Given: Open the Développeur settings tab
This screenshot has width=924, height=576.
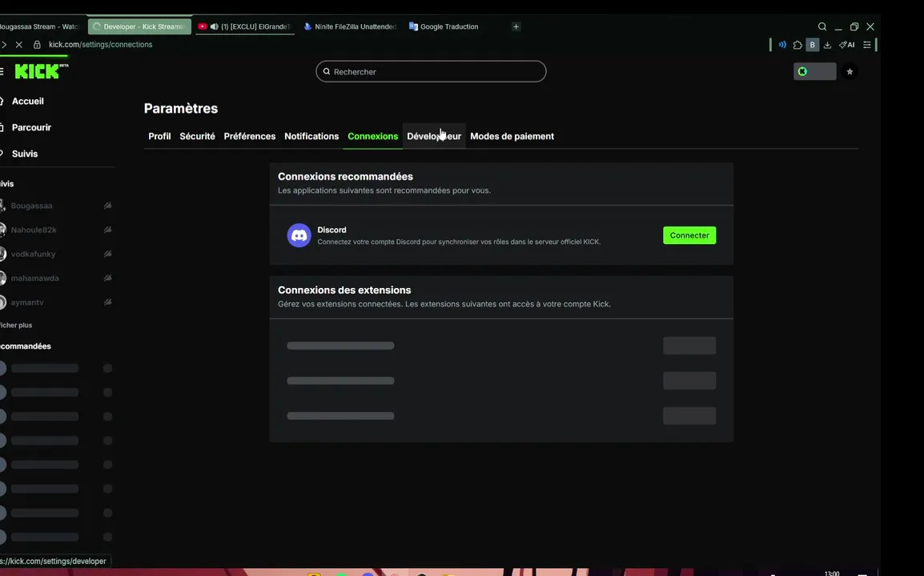Looking at the screenshot, I should [x=434, y=136].
